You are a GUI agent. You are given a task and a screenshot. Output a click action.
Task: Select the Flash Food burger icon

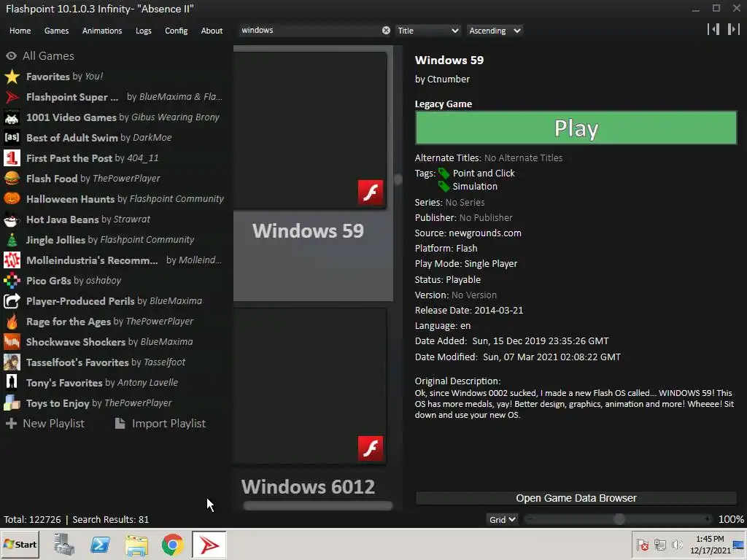12,179
